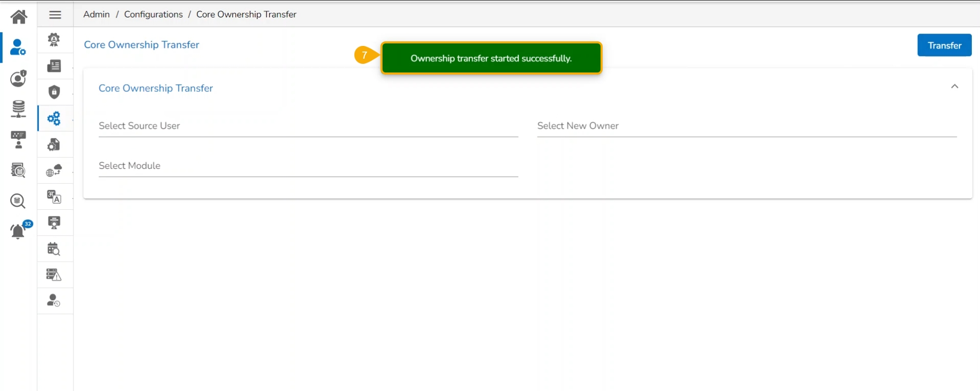Viewport: 980px width, 391px height.
Task: Open the database server icon
Action: point(18,109)
